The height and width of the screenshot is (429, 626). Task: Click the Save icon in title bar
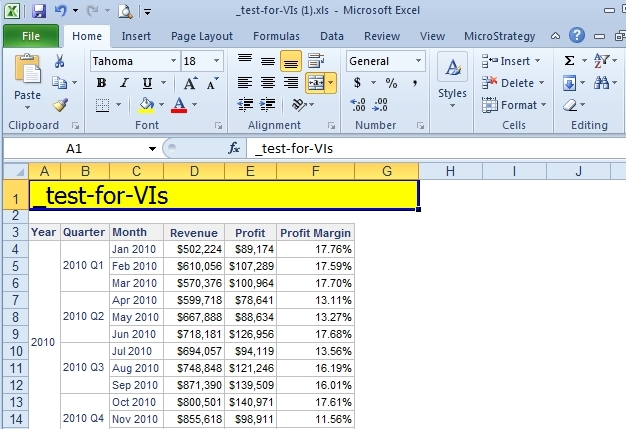click(39, 12)
